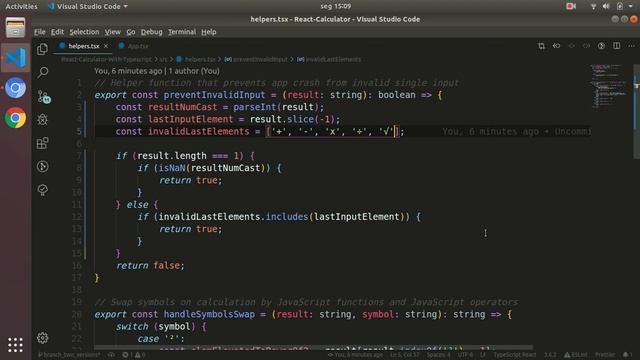The width and height of the screenshot is (640, 360).
Task: Expand the invalidLastElements breadcrumb
Action: (329, 60)
